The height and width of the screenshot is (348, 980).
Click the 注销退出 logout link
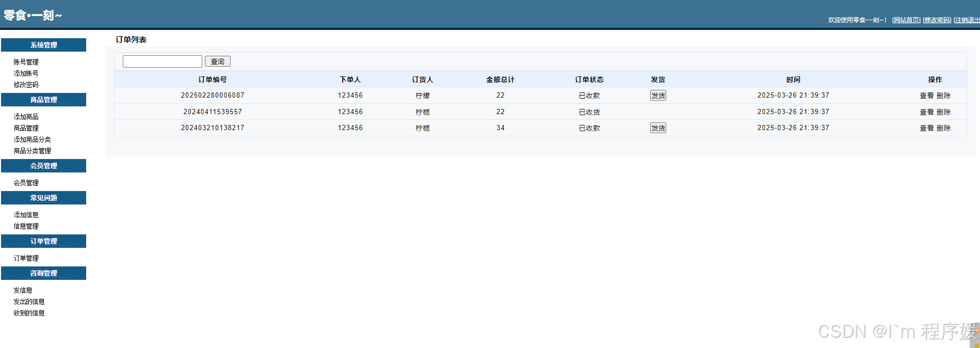point(967,20)
